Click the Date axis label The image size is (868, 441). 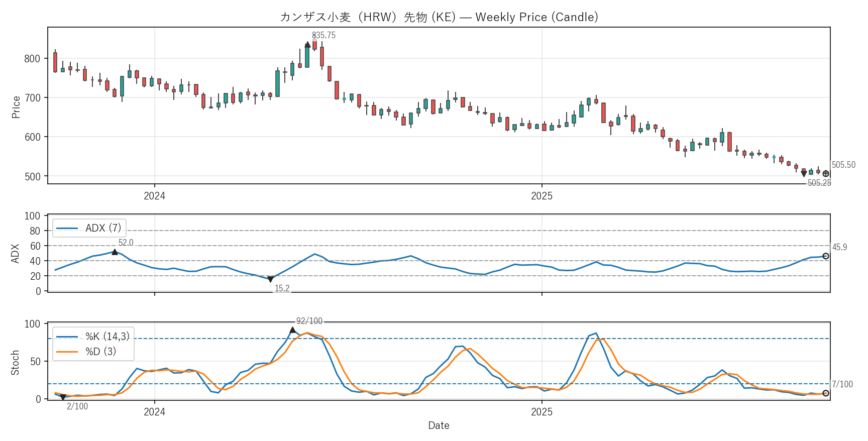[439, 425]
